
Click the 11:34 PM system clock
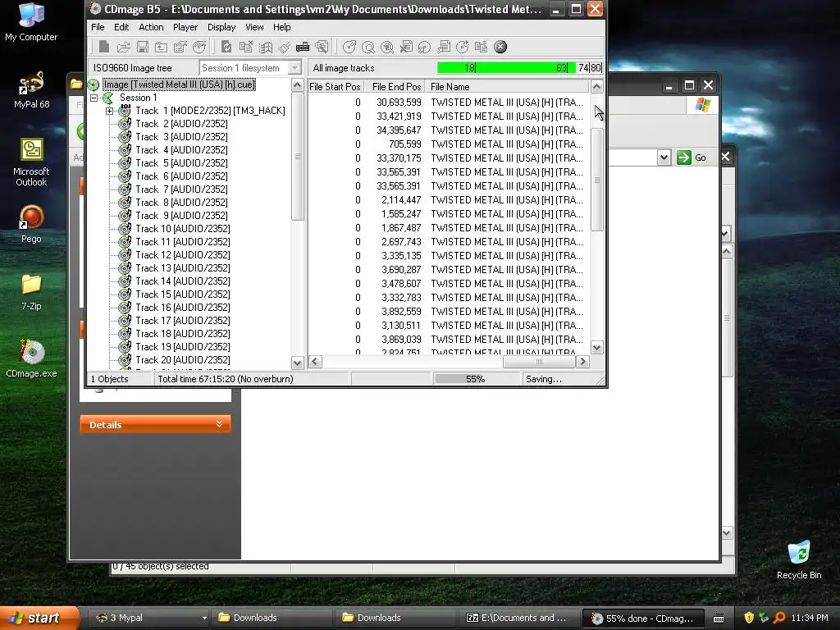(810, 618)
